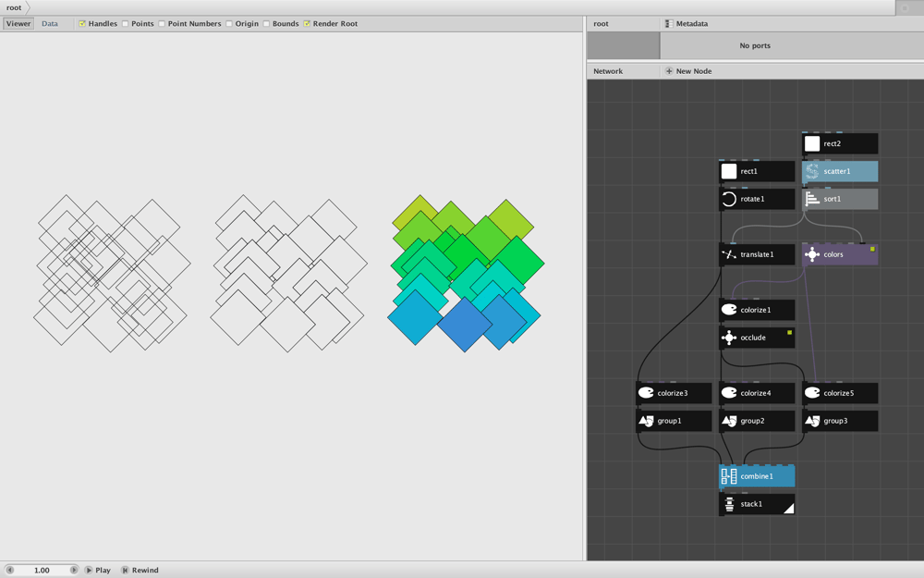The height and width of the screenshot is (578, 924).
Task: Switch to the Data tab
Action: [x=50, y=24]
